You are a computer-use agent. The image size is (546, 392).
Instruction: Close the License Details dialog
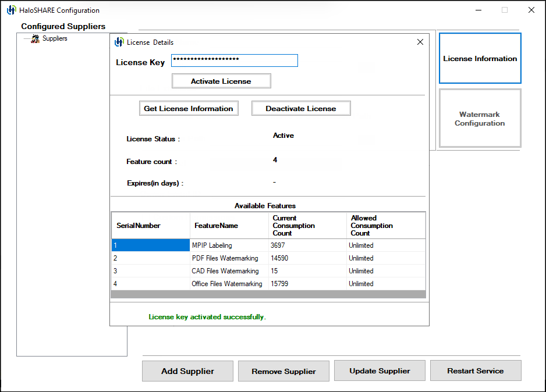click(x=420, y=41)
